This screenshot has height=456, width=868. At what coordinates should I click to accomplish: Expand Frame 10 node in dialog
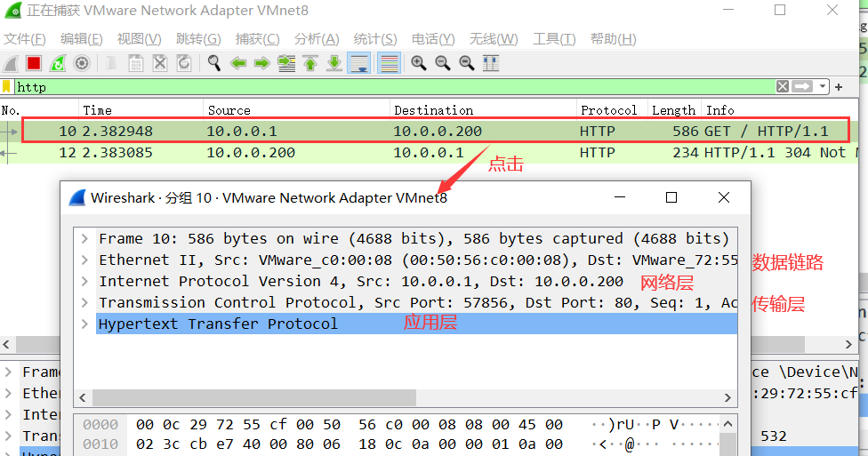[84, 238]
